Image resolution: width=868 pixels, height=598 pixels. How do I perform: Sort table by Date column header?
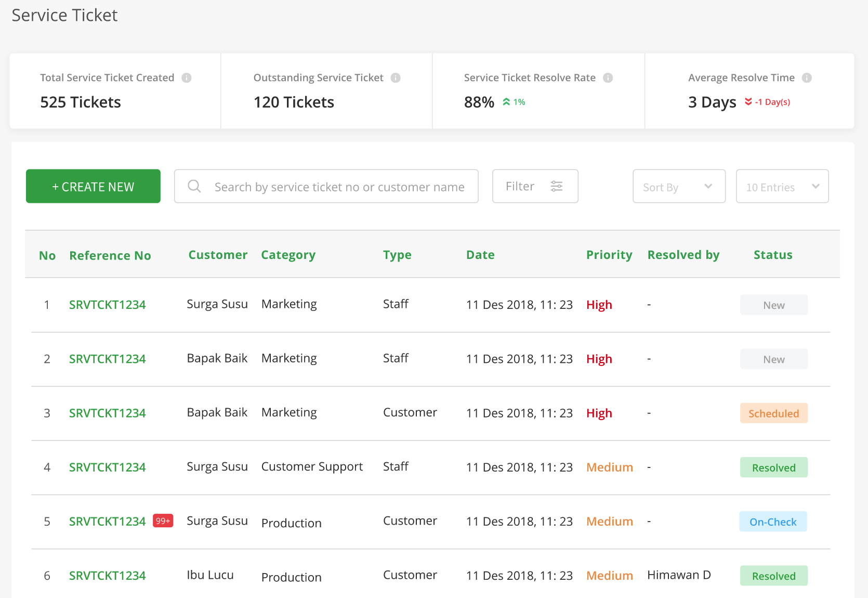pos(480,255)
